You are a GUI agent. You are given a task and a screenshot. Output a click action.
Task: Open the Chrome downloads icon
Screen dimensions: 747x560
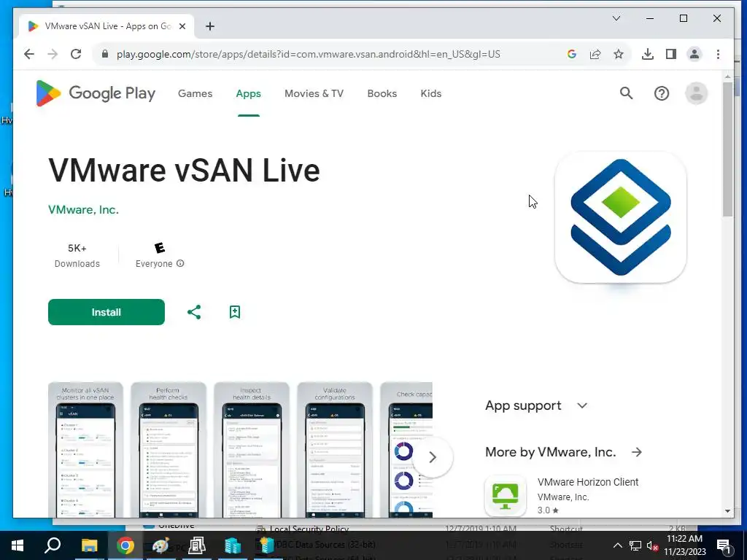click(648, 54)
